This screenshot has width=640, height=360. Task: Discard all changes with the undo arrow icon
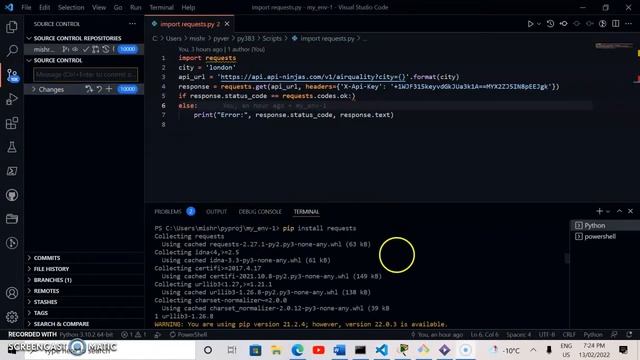coord(99,89)
